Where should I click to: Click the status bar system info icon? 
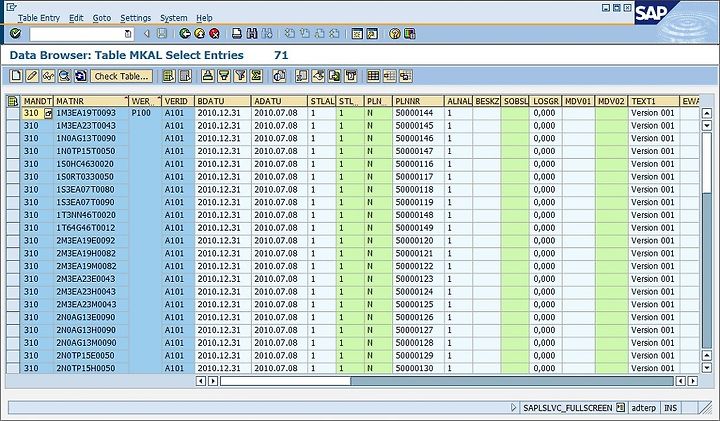coord(620,407)
